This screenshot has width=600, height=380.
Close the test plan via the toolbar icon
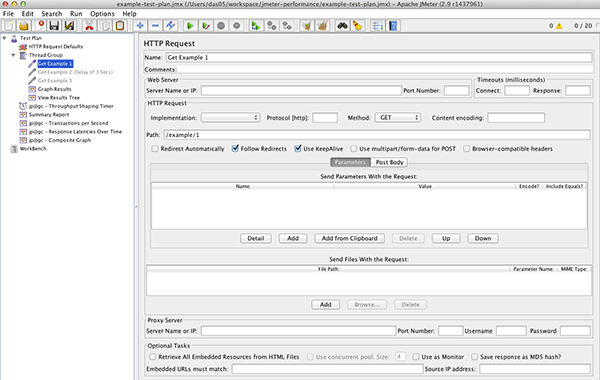[x=40, y=26]
